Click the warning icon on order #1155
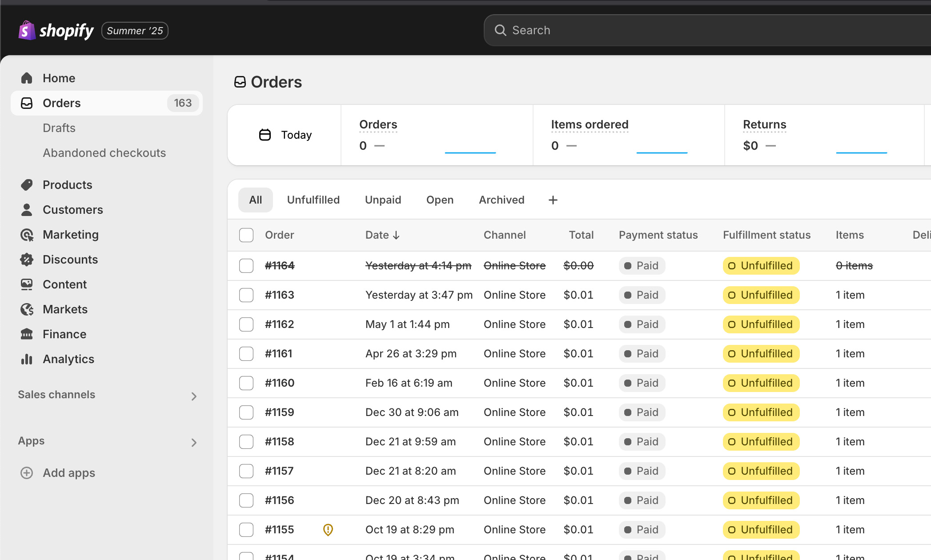The image size is (931, 560). [328, 530]
